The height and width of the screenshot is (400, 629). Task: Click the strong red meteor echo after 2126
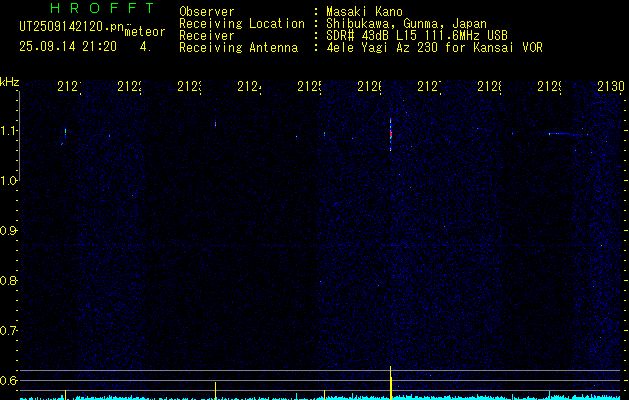point(390,134)
